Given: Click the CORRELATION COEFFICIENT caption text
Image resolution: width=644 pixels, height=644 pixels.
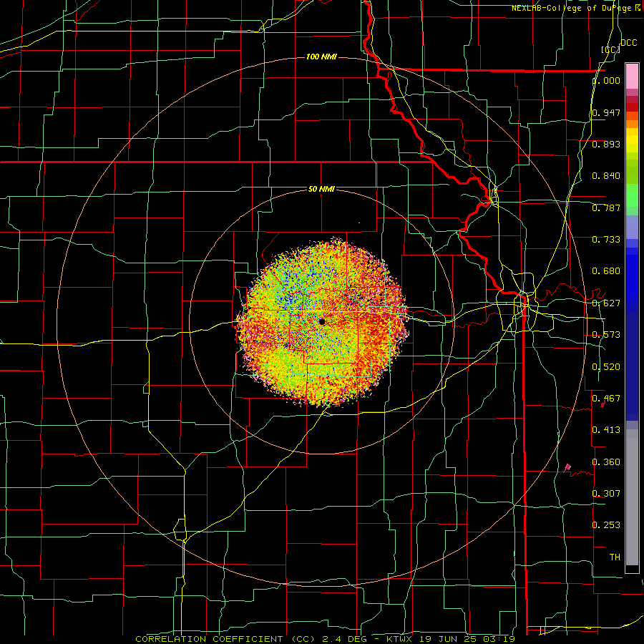Looking at the screenshot, I should click(209, 639).
